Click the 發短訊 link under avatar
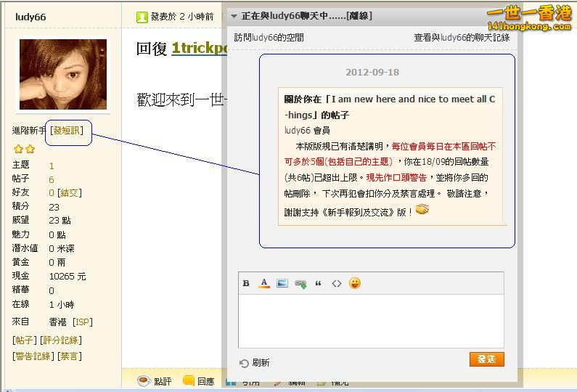This screenshot has width=577, height=392. pos(67,130)
